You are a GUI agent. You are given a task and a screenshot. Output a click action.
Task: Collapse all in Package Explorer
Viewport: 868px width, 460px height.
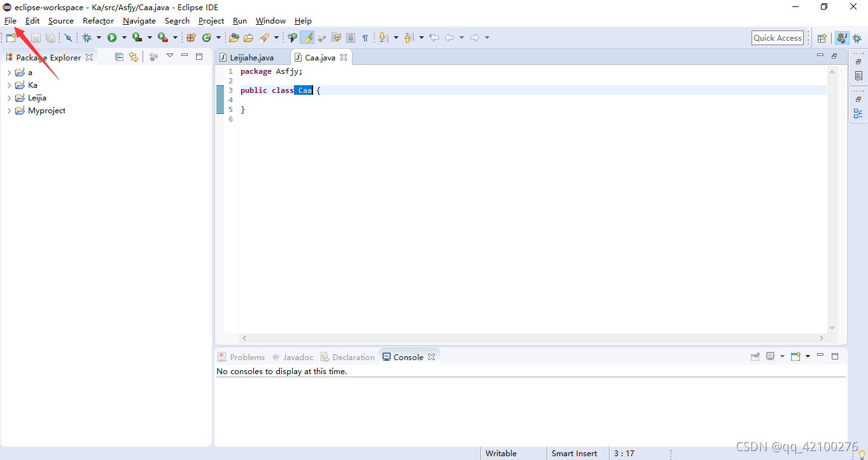(119, 57)
